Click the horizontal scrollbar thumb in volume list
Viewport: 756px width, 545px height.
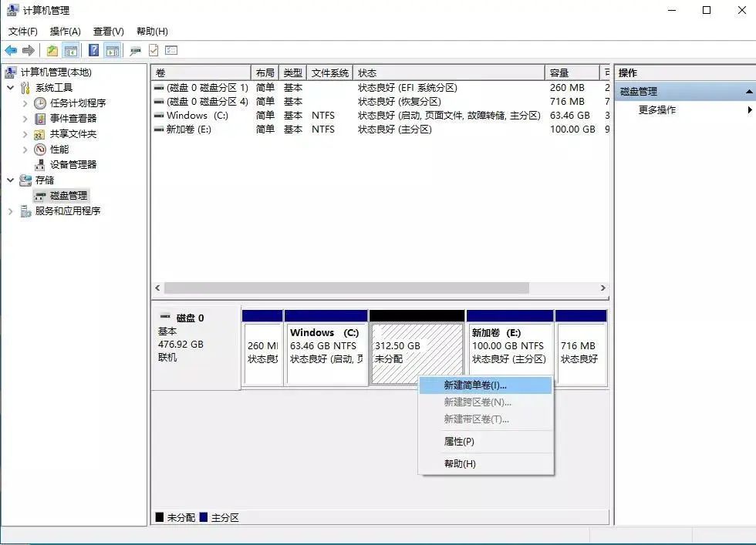(x=346, y=288)
